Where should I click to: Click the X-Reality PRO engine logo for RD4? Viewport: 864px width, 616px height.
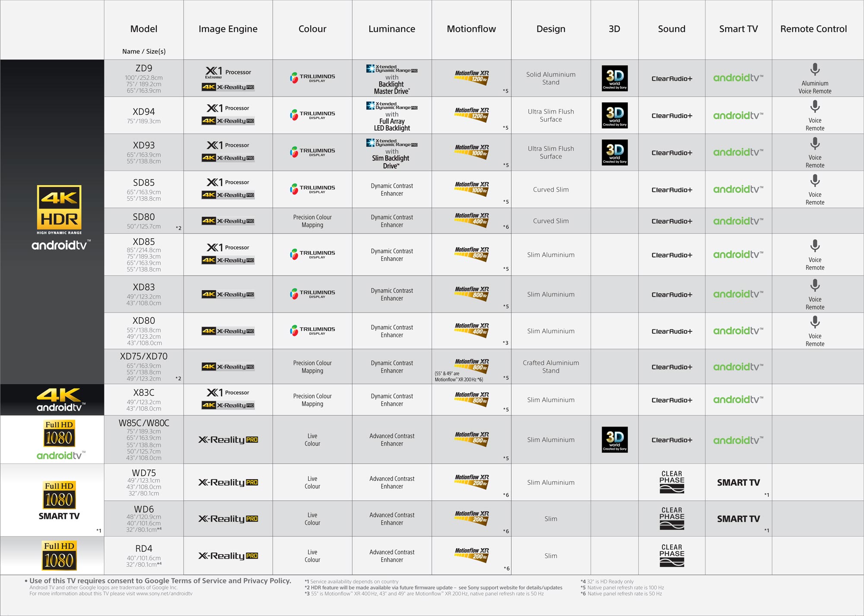pos(228,555)
